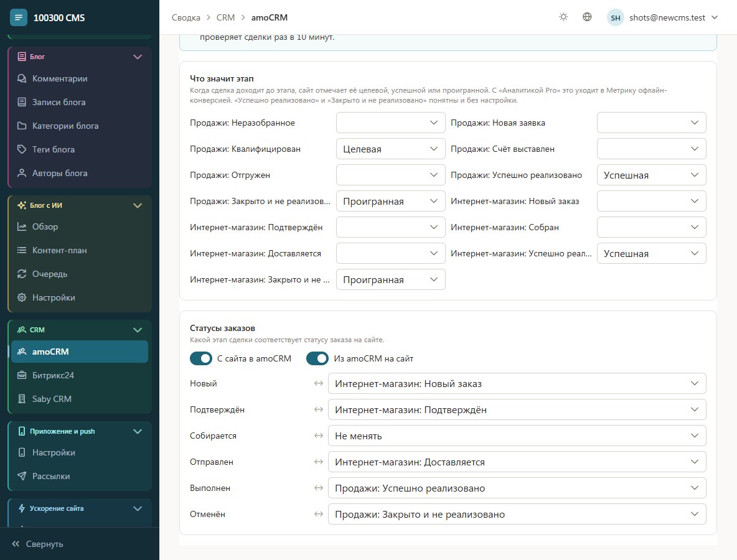Click the Авторы блога person icon
Screen dimensions: 737x560
22,173
